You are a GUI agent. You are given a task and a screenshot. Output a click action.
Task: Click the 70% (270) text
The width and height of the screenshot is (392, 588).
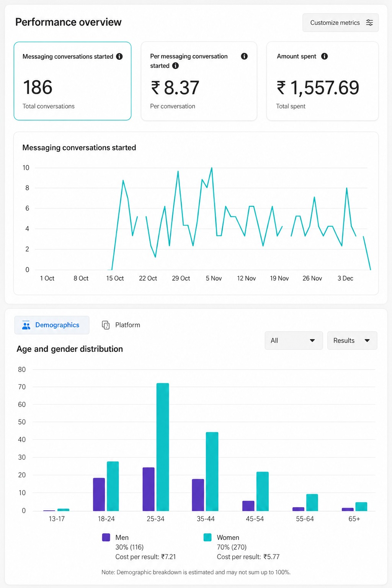(x=232, y=547)
